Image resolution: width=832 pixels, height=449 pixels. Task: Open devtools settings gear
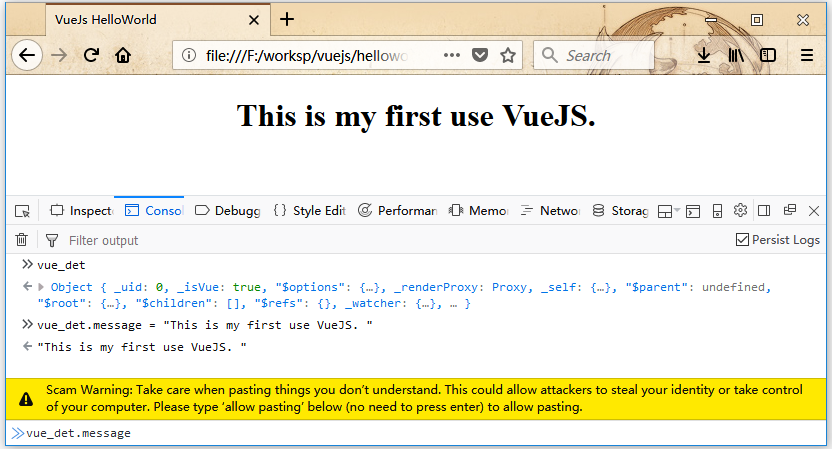[x=740, y=210]
